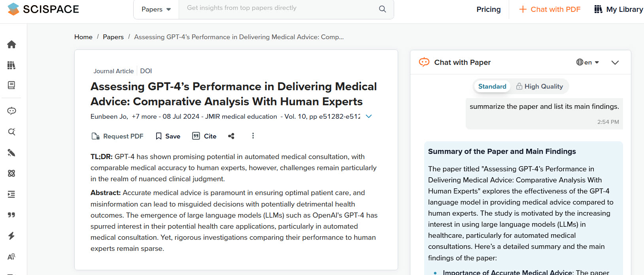Expand the author and journal details chevron
Screen dimensions: 644x275
[368, 116]
